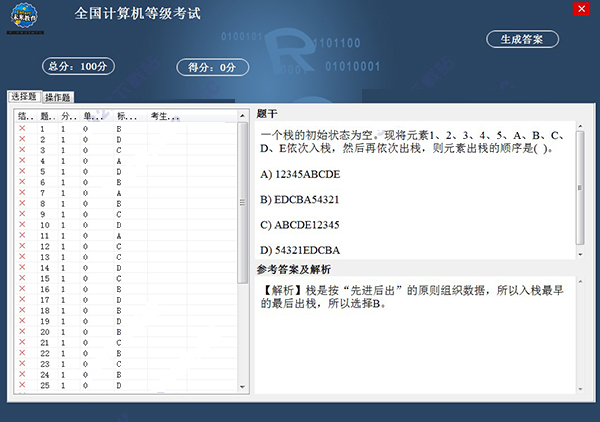Select question 9 row in the list
This screenshot has width=600, height=422.
[126, 215]
